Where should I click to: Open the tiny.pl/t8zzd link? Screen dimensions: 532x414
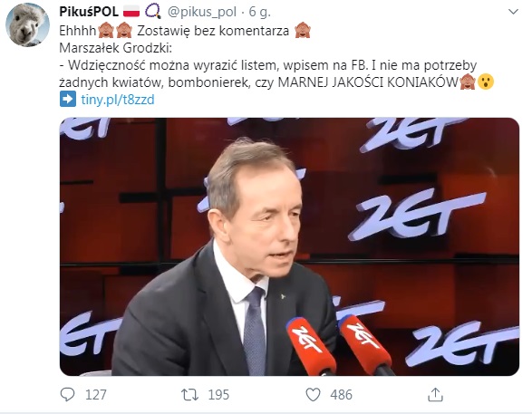click(x=118, y=100)
